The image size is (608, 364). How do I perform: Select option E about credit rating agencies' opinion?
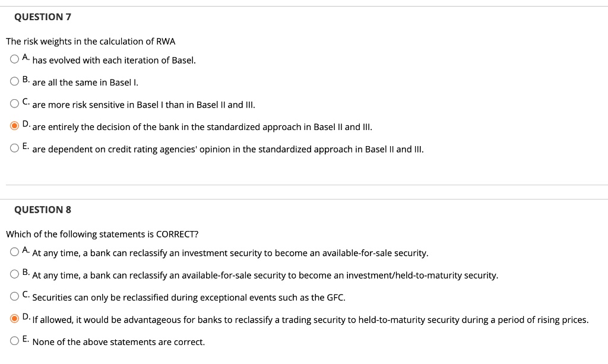pyautogui.click(x=14, y=148)
